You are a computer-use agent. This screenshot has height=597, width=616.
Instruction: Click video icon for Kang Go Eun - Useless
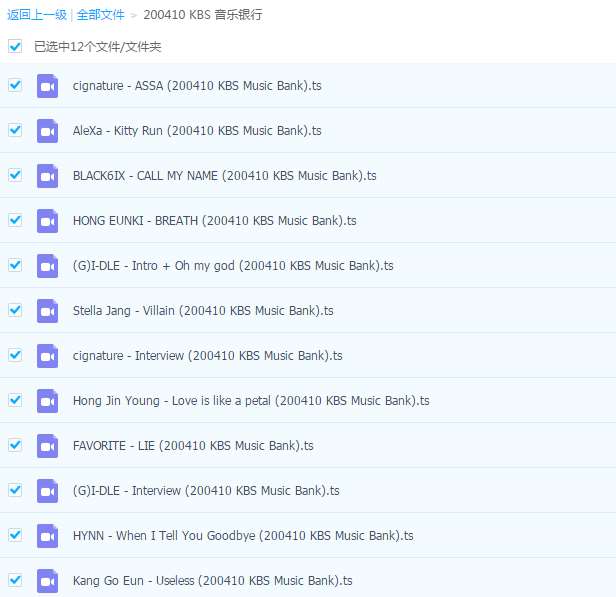click(x=47, y=581)
